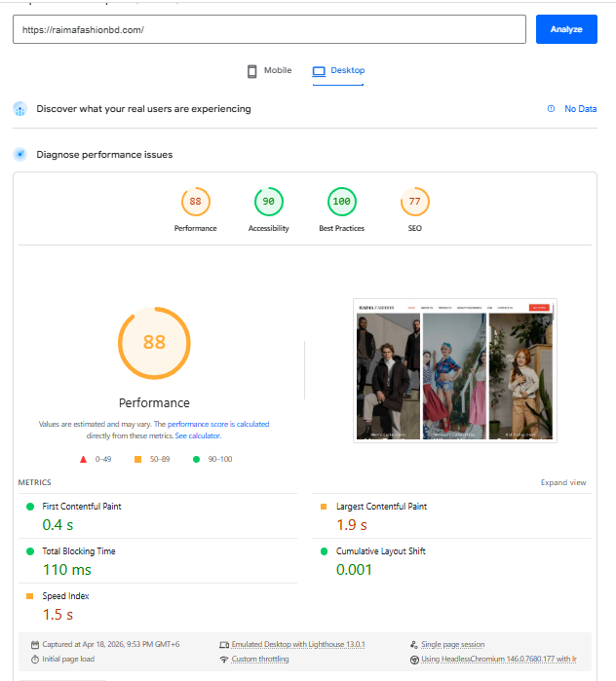Click Emulated Desktop with Lighthouse 13.0.1

(x=297, y=644)
